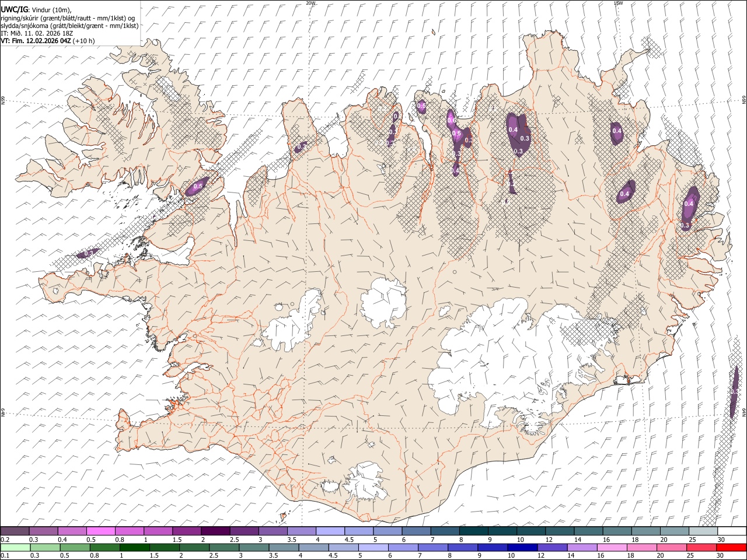This screenshot has width=747, height=560.
Task: Select the light periwinkle 4 swatch in upper scale
Action: click(330, 531)
